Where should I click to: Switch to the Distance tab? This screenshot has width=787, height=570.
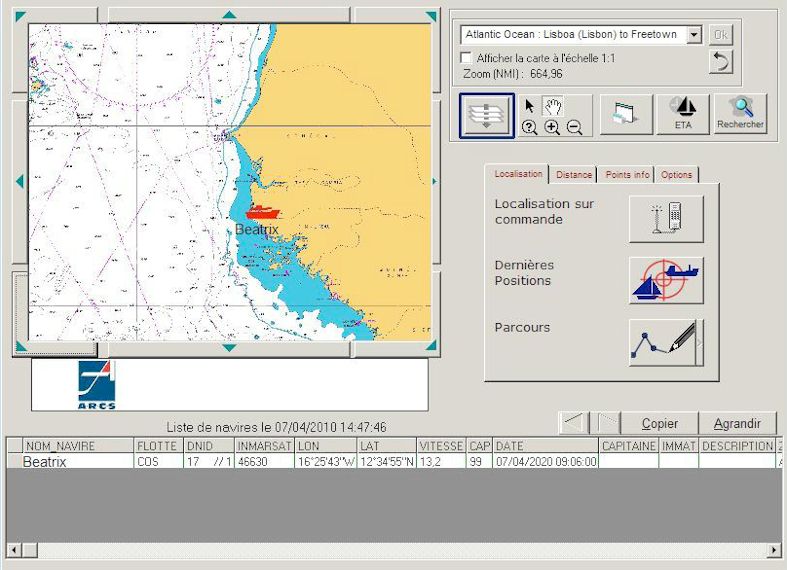coord(574,175)
